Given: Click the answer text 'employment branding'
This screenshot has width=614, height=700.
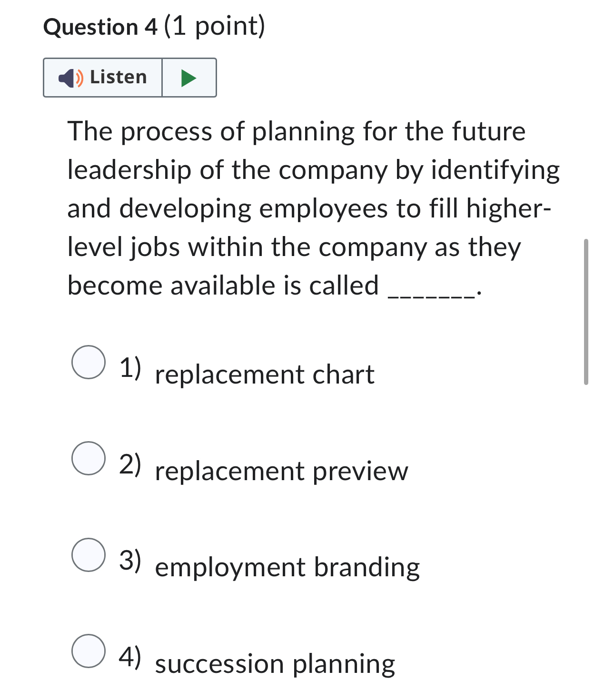Looking at the screenshot, I should (287, 566).
